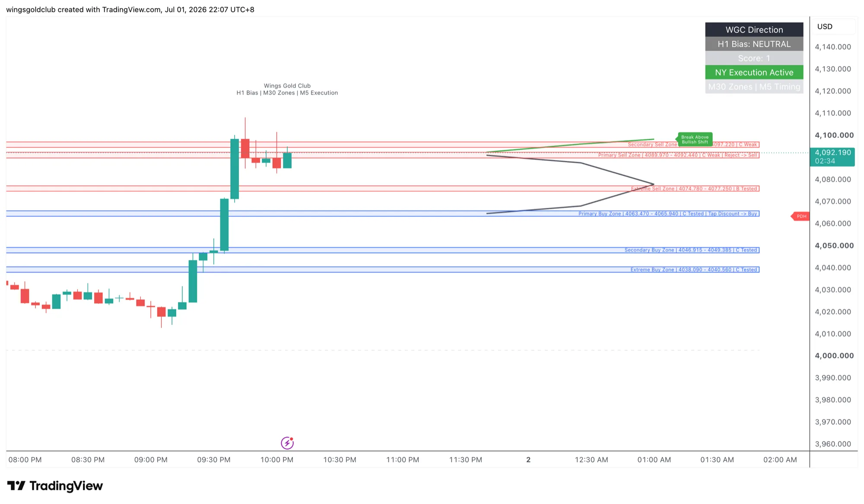Click the red PDH price tag
The height and width of the screenshot is (504, 864).
(800, 216)
